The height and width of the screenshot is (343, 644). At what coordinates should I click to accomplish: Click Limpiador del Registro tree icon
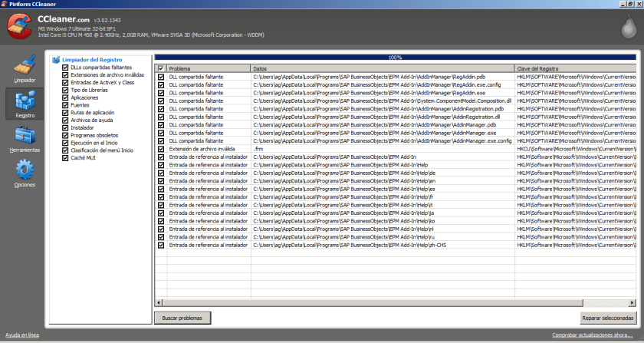(55, 60)
